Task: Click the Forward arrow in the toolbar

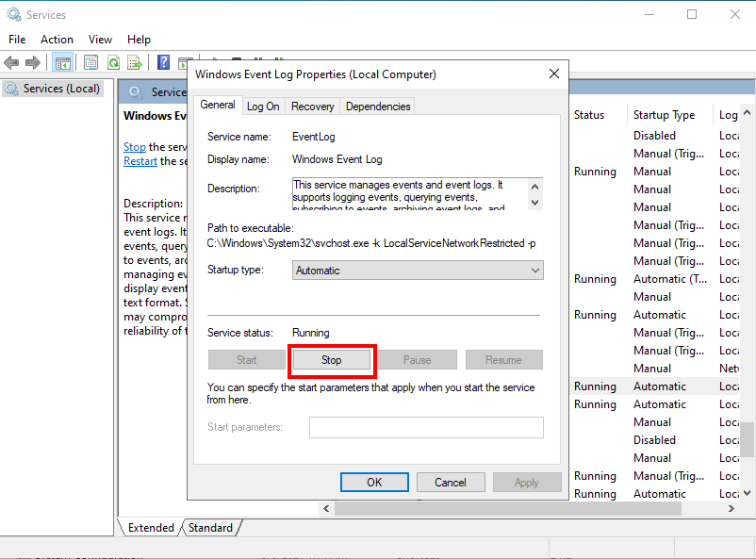Action: coord(33,63)
